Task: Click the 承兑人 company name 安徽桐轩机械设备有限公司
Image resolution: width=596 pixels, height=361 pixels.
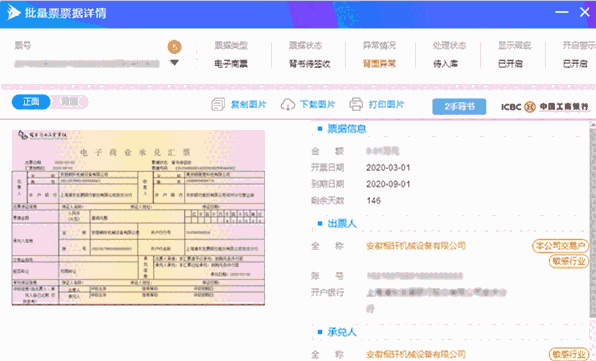Action: tap(416, 354)
